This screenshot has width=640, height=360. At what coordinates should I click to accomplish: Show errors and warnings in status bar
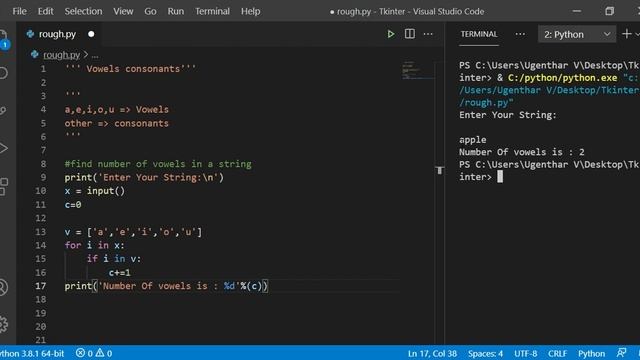pos(94,353)
